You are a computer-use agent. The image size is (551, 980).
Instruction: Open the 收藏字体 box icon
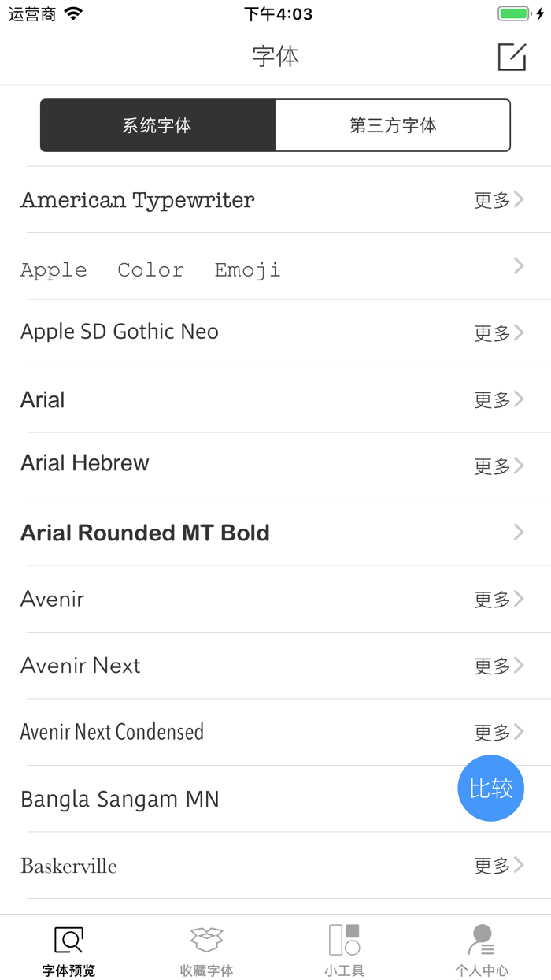coord(206,940)
